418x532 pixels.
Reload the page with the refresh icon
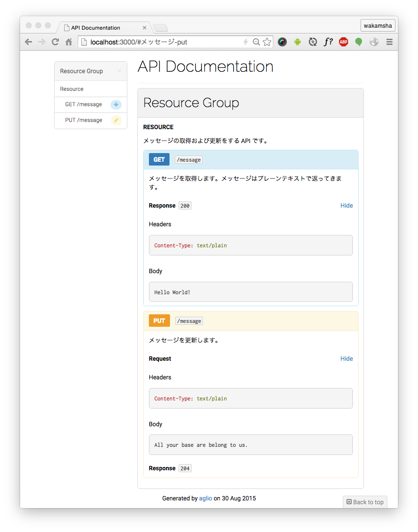coord(55,42)
